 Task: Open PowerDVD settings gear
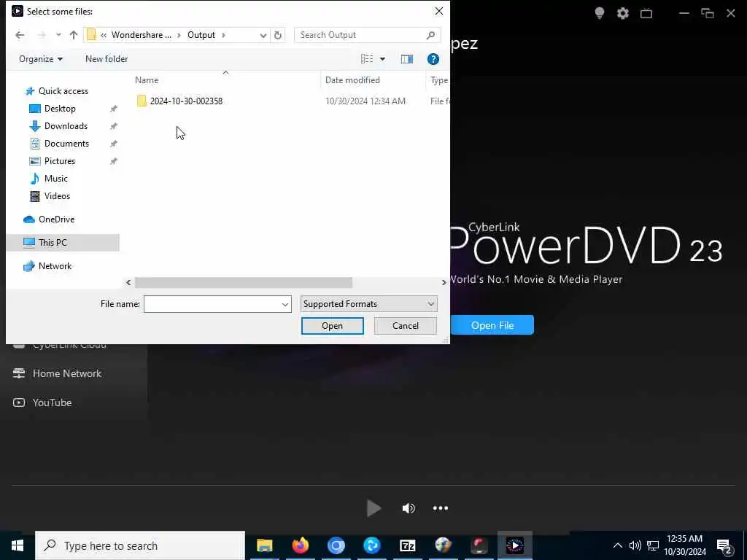click(623, 13)
